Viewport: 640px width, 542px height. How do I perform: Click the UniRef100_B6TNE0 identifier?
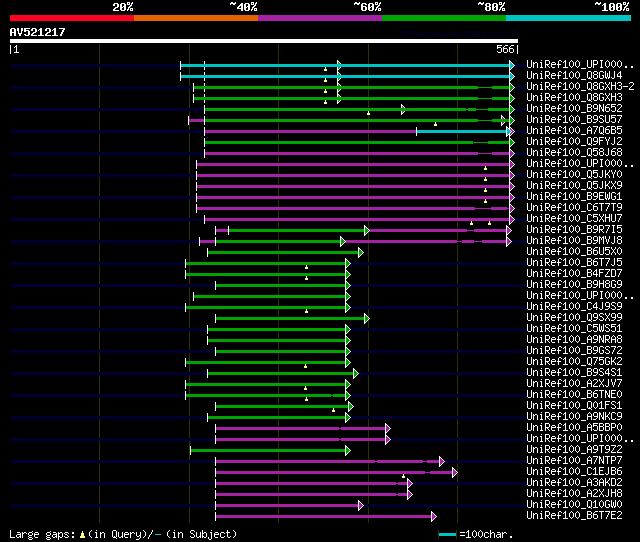[574, 395]
